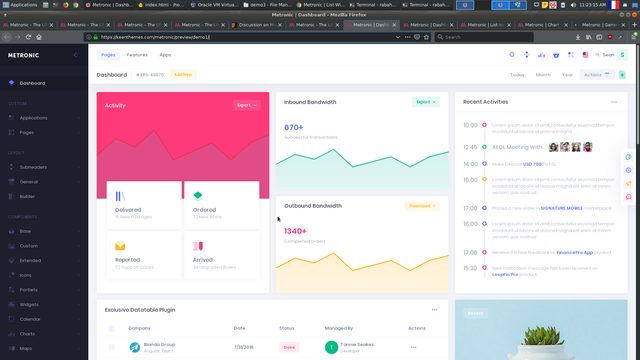640x360 pixels.
Task: Expand the General sidebar menu
Action: tap(44, 182)
